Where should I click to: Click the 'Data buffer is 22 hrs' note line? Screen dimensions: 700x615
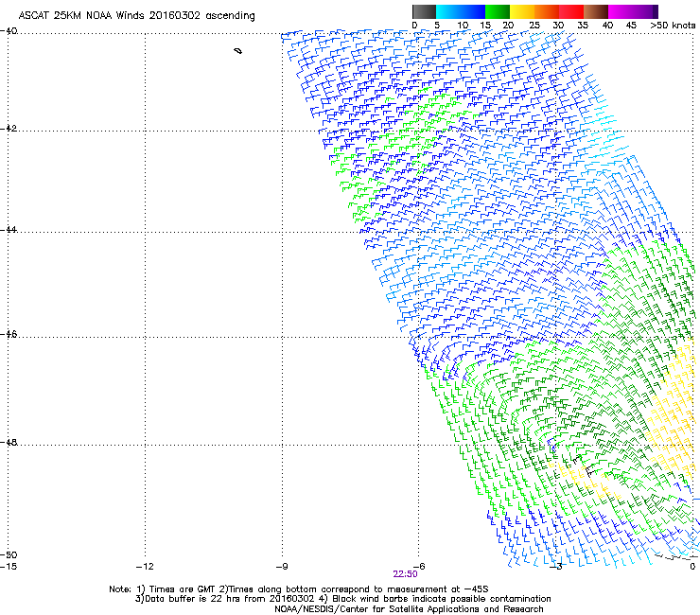pyautogui.click(x=342, y=599)
